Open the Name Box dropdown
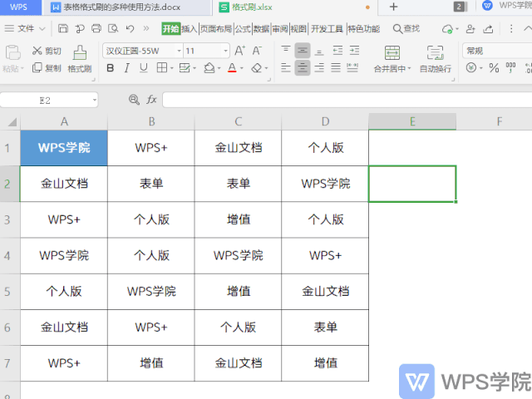 coord(94,100)
